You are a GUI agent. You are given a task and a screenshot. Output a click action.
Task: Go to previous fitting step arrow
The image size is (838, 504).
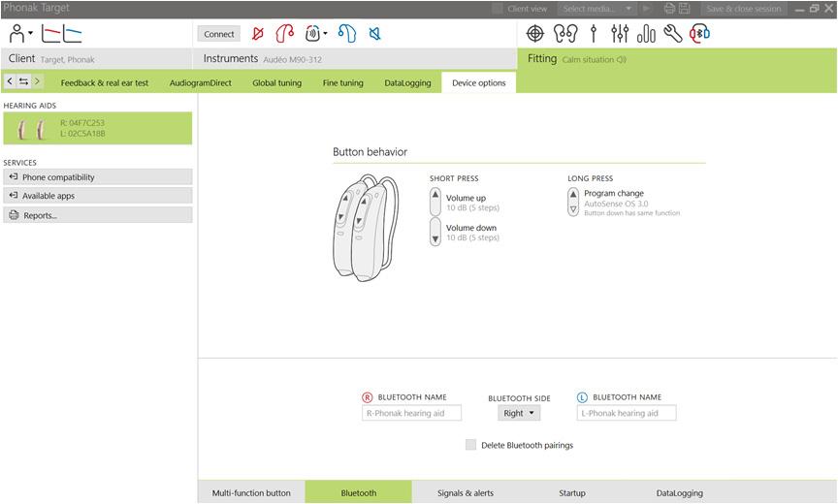tap(10, 81)
